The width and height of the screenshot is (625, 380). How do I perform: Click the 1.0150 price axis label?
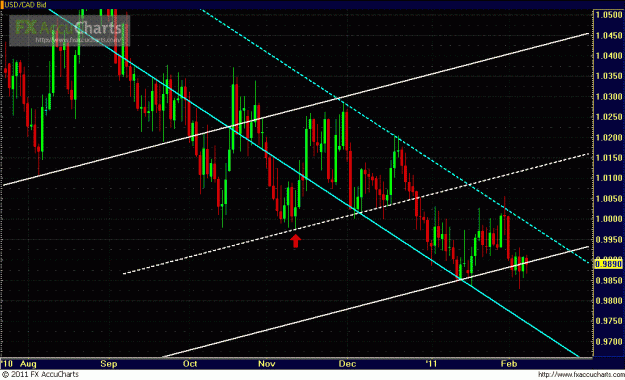(x=609, y=158)
